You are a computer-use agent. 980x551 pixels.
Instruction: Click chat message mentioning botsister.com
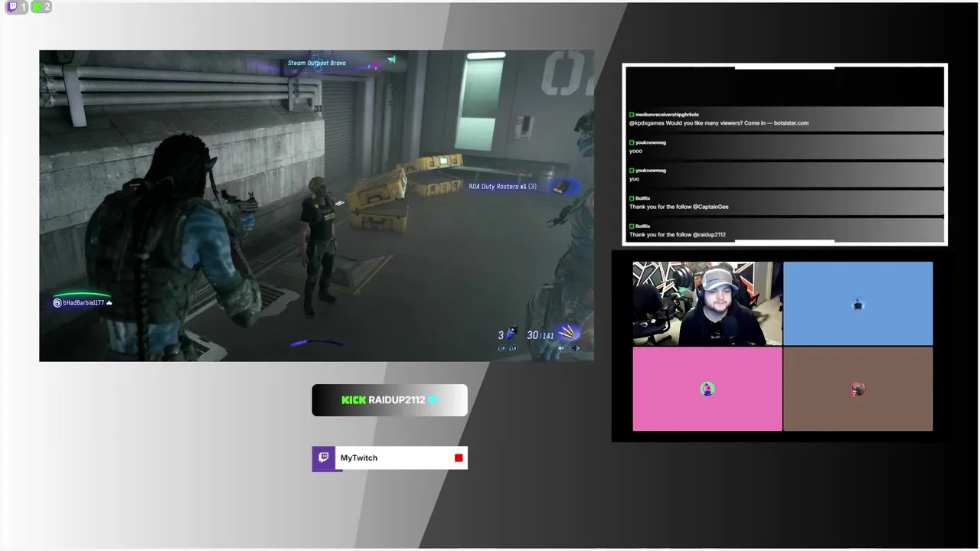719,122
